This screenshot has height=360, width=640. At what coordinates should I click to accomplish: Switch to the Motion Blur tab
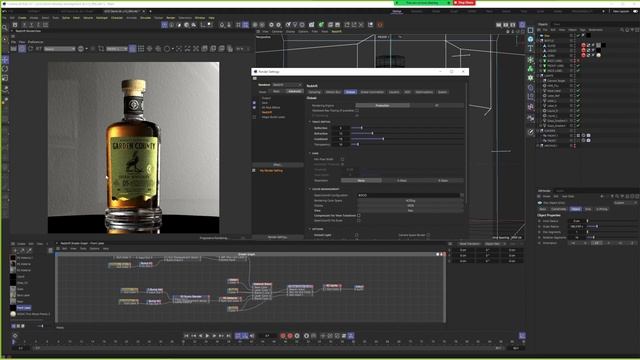[333, 92]
